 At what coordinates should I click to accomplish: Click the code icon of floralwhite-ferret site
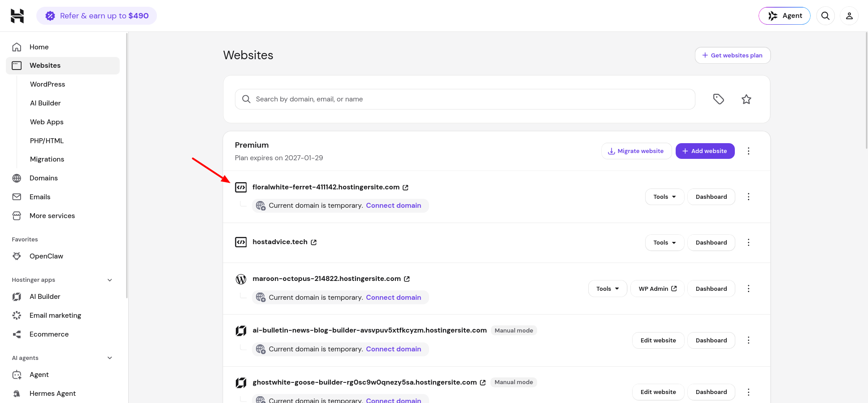[x=241, y=187]
